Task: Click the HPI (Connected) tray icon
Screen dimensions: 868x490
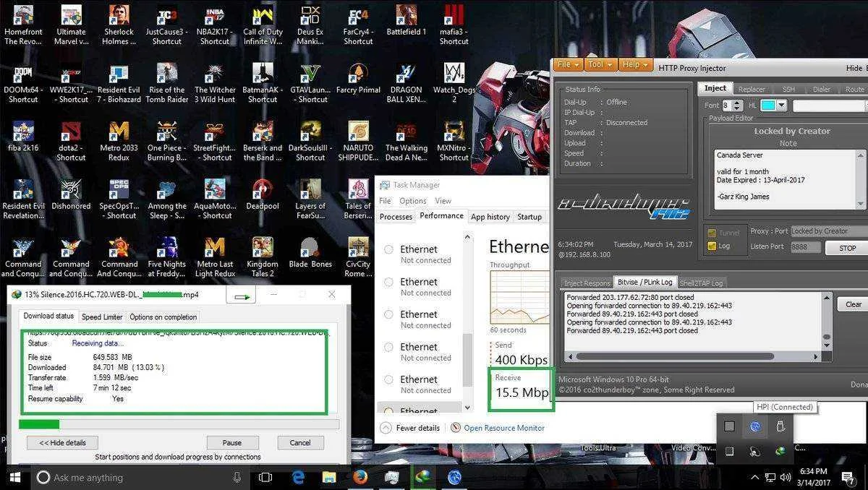Action: 754,426
